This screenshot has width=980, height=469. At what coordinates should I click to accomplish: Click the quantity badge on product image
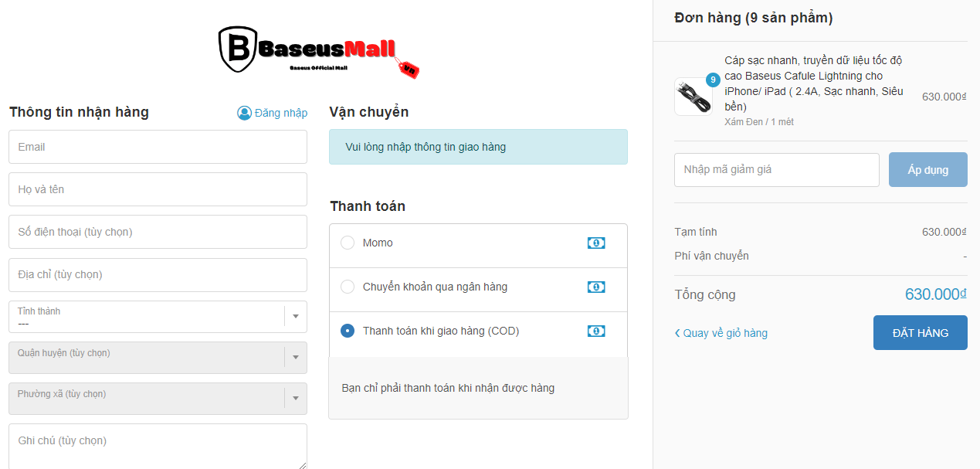pos(713,80)
